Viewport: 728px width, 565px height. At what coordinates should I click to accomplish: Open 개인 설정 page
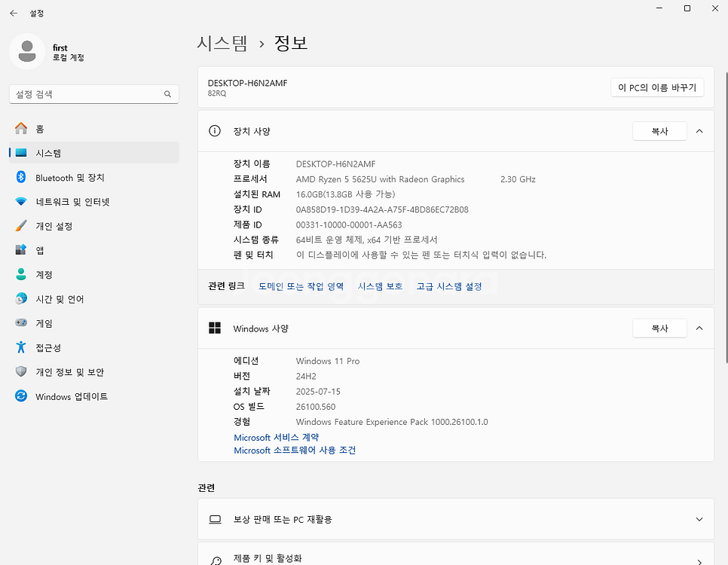93,226
